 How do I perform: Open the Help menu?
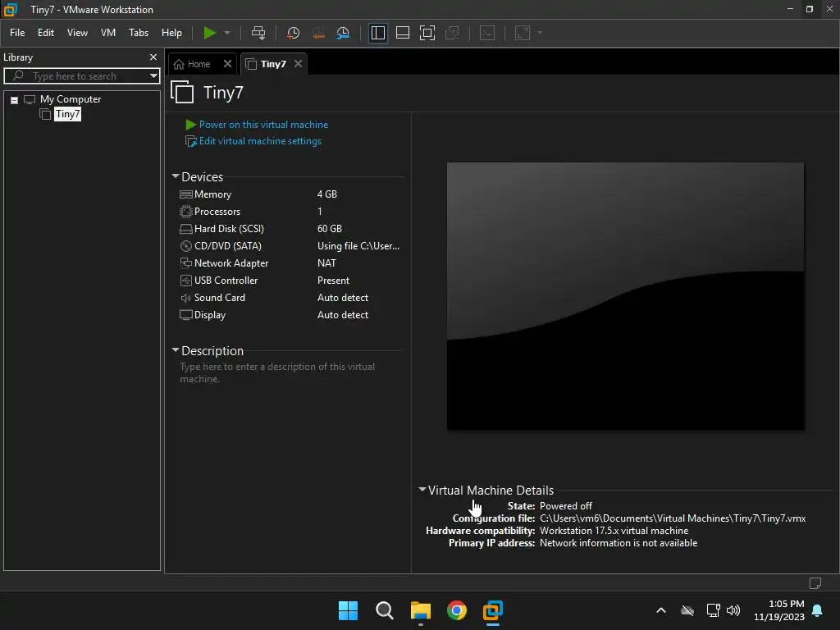point(171,33)
